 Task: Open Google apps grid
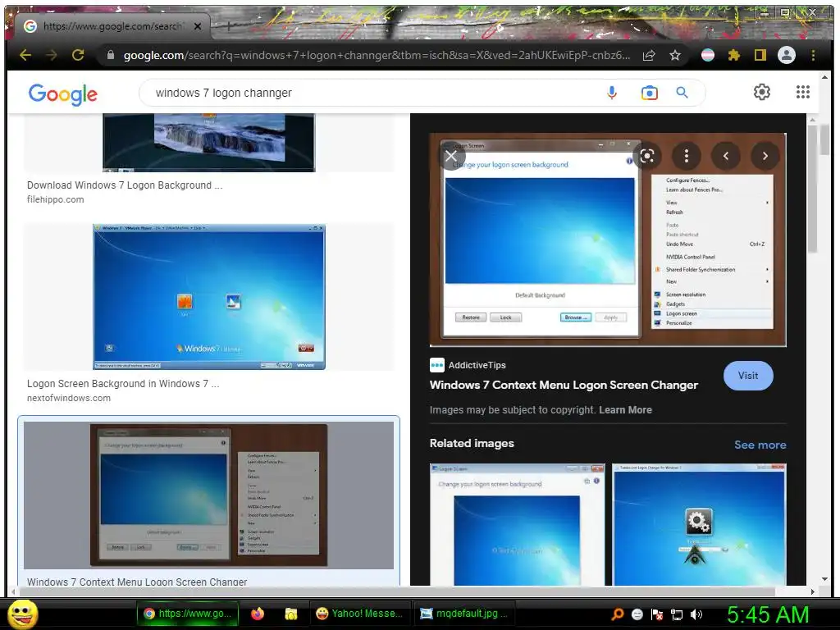802,92
